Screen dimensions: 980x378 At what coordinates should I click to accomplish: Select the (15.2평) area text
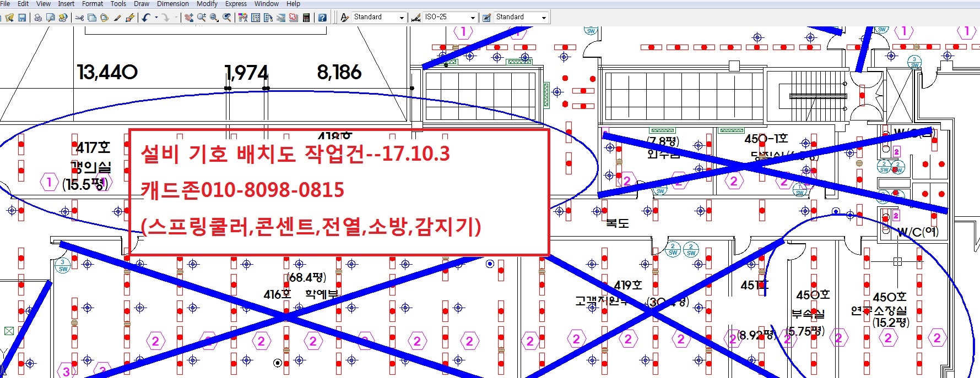tap(891, 322)
